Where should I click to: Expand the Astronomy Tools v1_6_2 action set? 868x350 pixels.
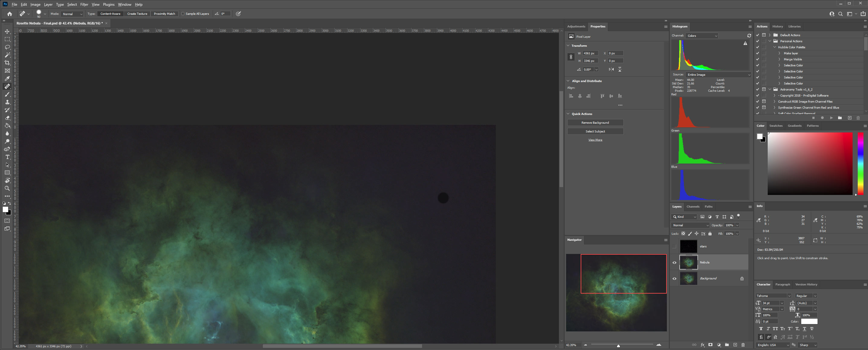770,89
